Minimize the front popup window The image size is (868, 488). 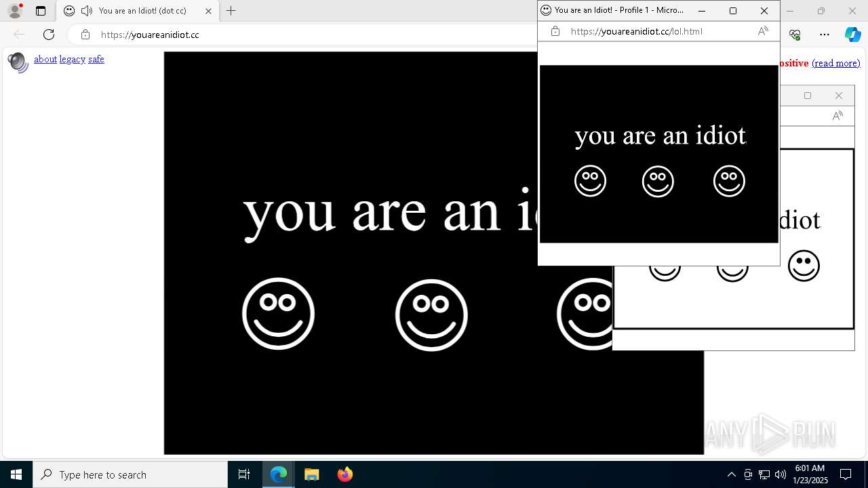pos(702,11)
